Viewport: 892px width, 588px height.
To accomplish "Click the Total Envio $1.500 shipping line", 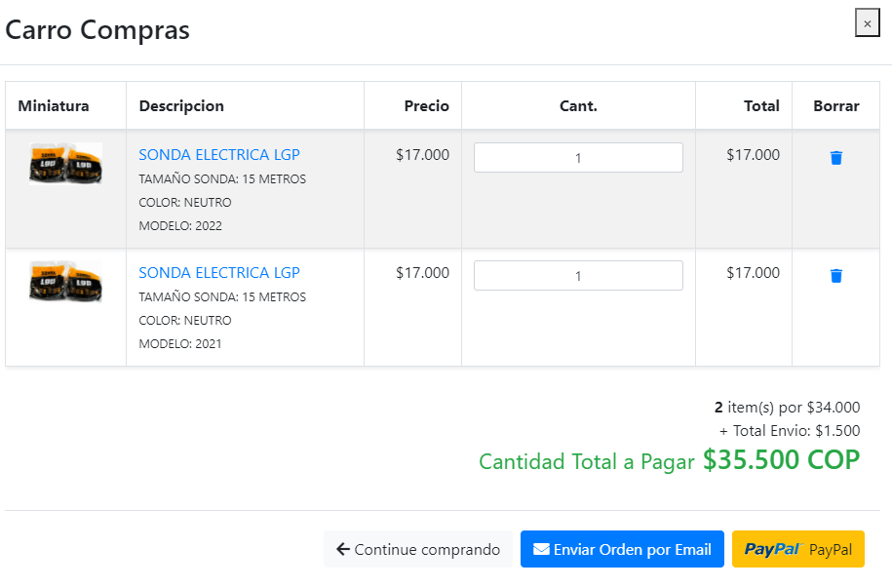I will (x=790, y=431).
